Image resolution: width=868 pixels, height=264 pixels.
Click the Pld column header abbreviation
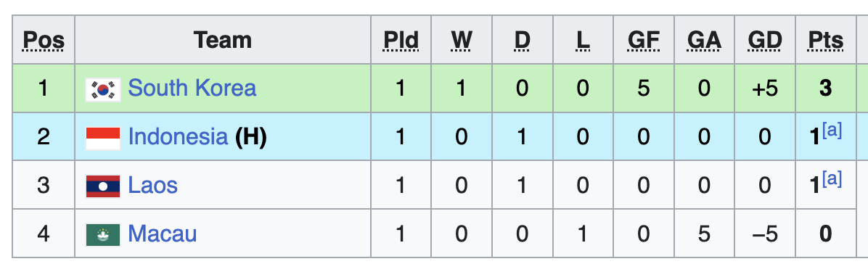pyautogui.click(x=401, y=41)
